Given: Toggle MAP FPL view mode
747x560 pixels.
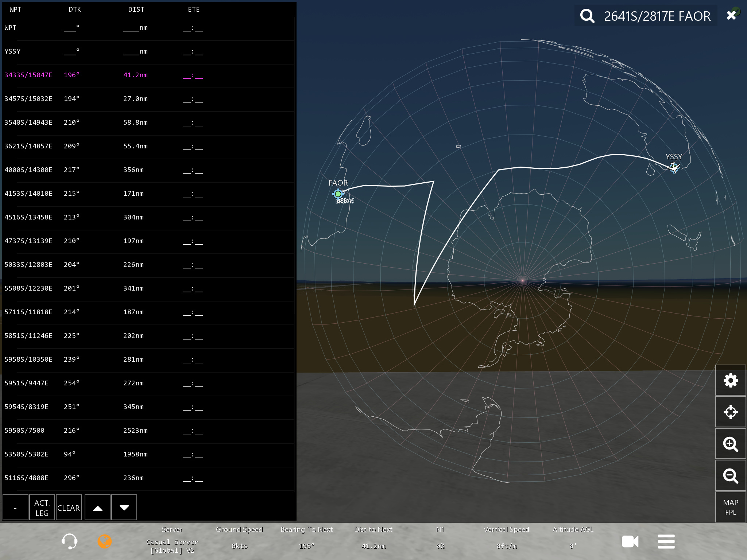Looking at the screenshot, I should tap(730, 507).
